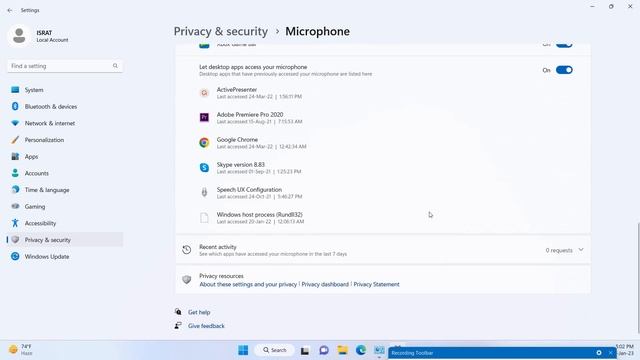Click the Get help icon
This screenshot has height=360, width=640.
178,312
